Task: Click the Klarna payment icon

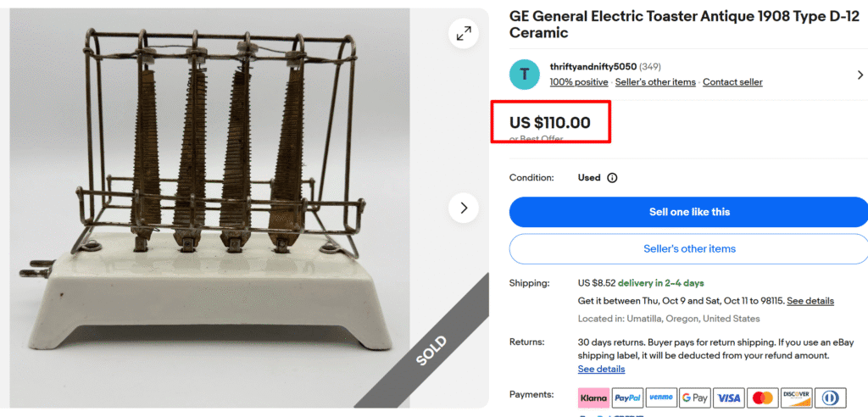Action: pos(593,398)
